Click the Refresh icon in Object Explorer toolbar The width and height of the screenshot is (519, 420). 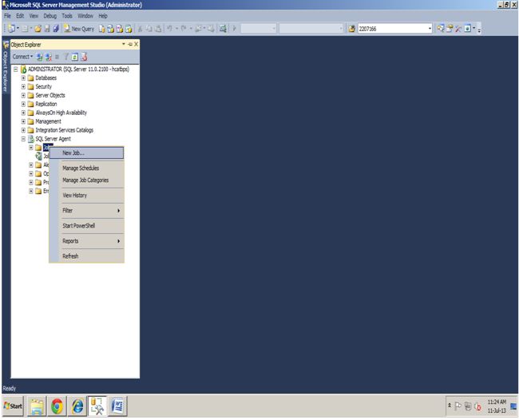click(x=75, y=57)
